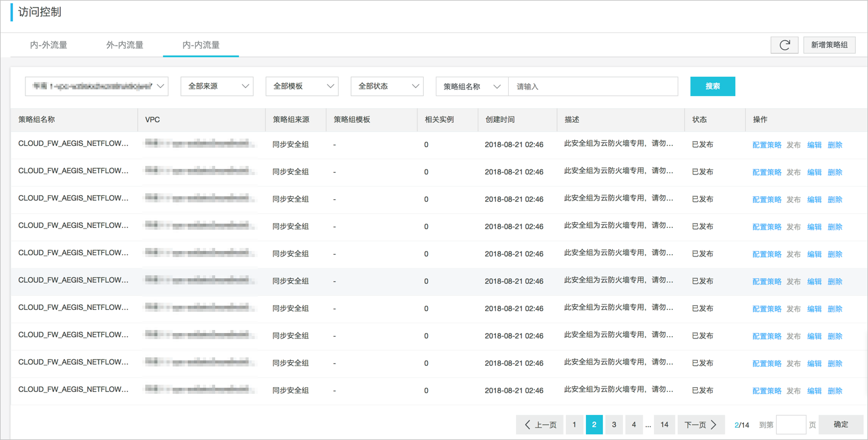Click 删除 in the last row

pos(835,391)
